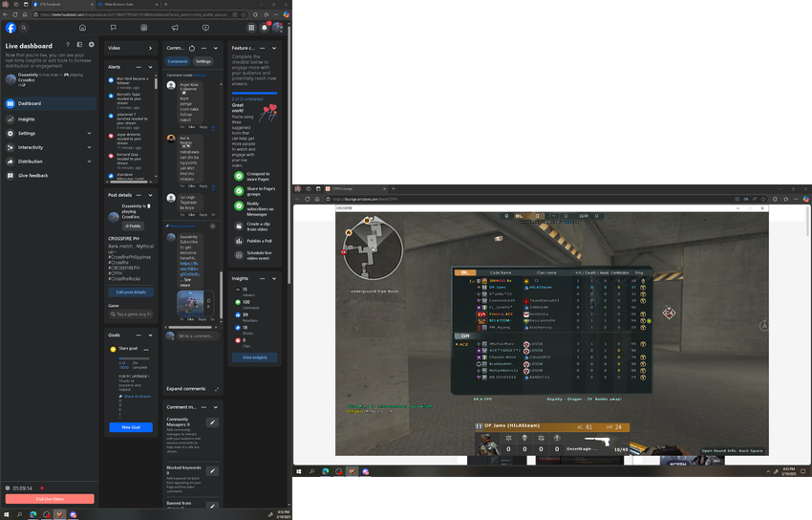
Task: Go to the Home feed icon
Action: [x=82, y=28]
